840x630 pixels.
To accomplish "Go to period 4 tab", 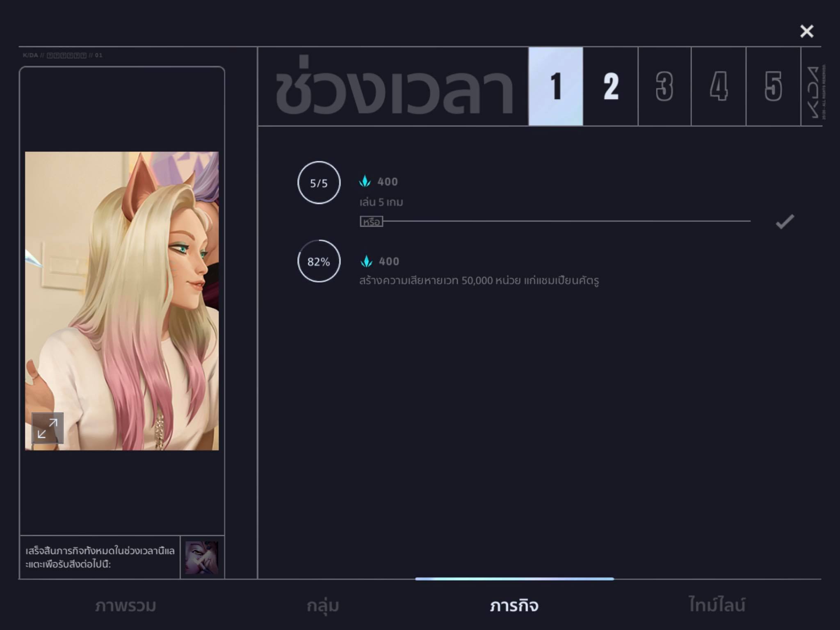I will coord(719,86).
